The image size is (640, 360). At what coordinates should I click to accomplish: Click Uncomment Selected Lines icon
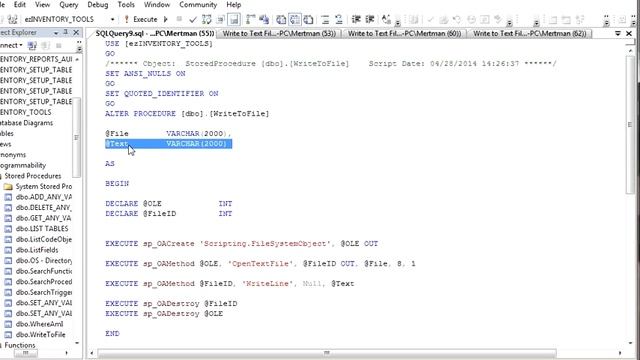(x=338, y=19)
